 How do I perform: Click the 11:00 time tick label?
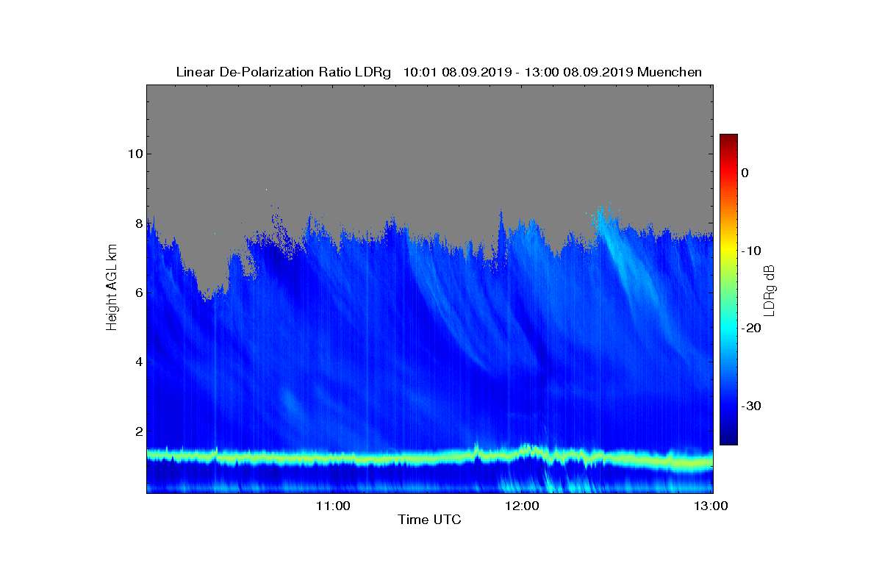[x=333, y=506]
